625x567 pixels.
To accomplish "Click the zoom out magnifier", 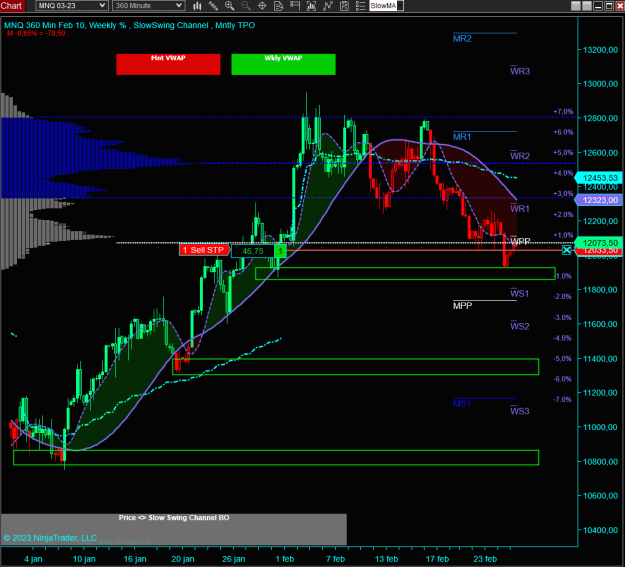I will coord(246,6).
